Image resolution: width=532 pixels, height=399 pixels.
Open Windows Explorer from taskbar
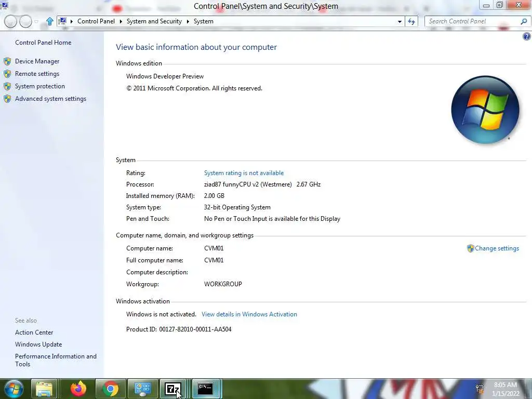tap(44, 389)
